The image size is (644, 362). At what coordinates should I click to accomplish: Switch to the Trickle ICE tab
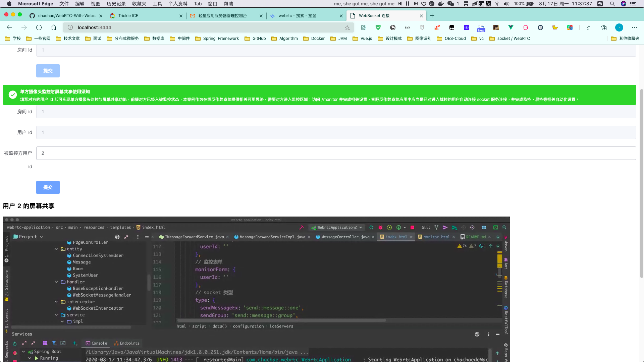click(128, 16)
